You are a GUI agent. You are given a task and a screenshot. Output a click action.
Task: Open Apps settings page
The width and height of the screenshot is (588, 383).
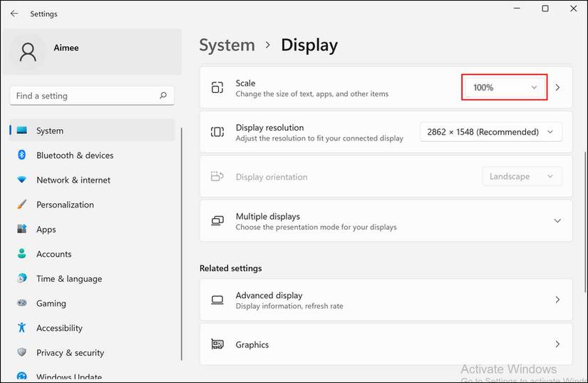92,229
